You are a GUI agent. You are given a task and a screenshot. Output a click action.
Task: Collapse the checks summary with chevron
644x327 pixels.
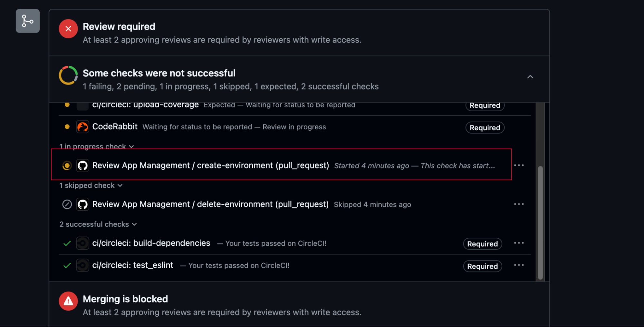tap(530, 77)
